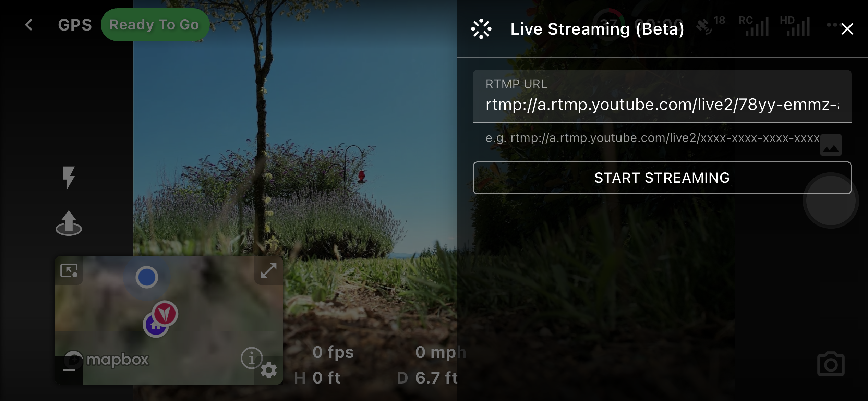Swap map and camera view icon

(x=69, y=270)
